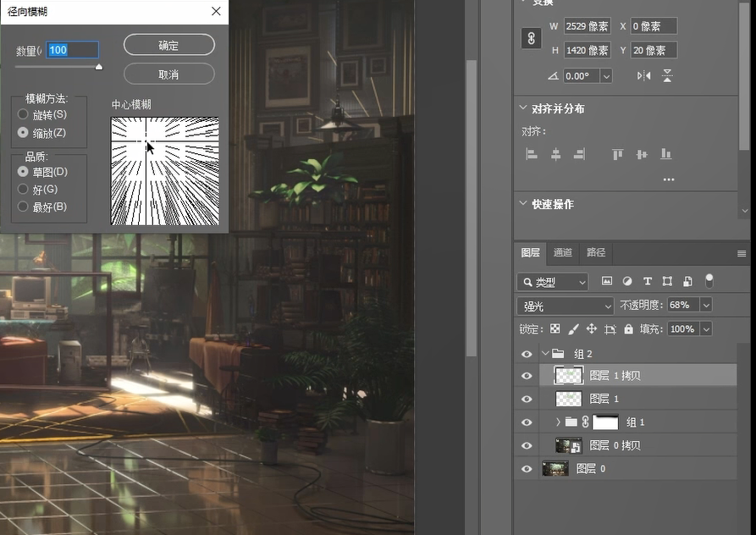This screenshot has height=535, width=756.
Task: Click the rotation angle icon
Action: click(553, 75)
